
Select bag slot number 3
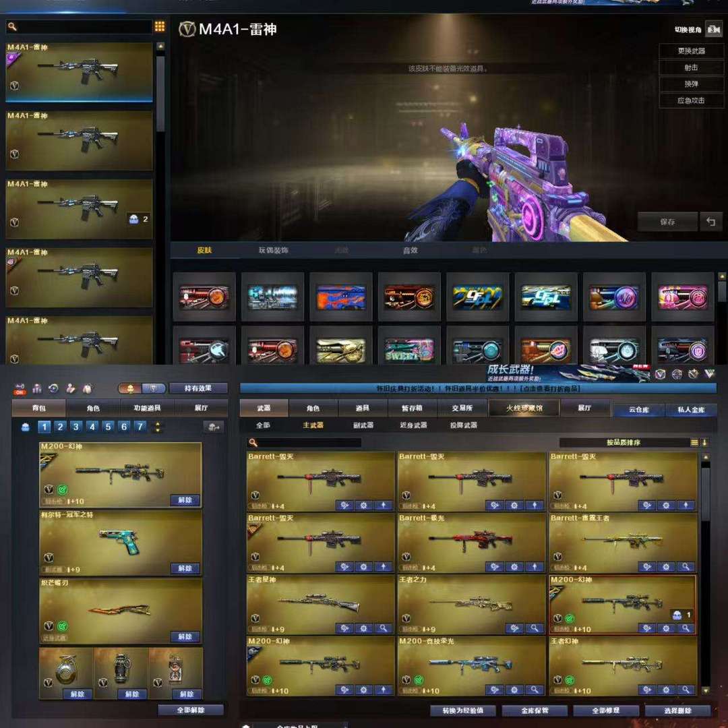click(76, 427)
